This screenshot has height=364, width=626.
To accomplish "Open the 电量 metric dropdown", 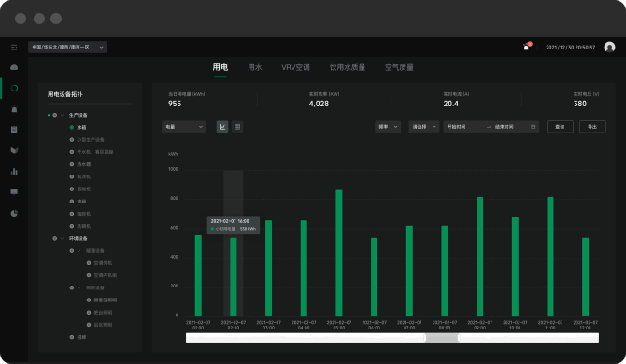I will (x=184, y=127).
